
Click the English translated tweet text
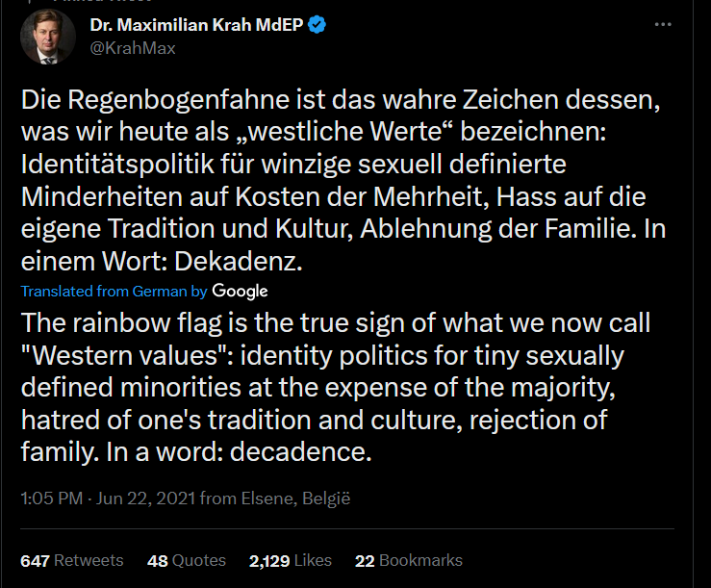336,387
